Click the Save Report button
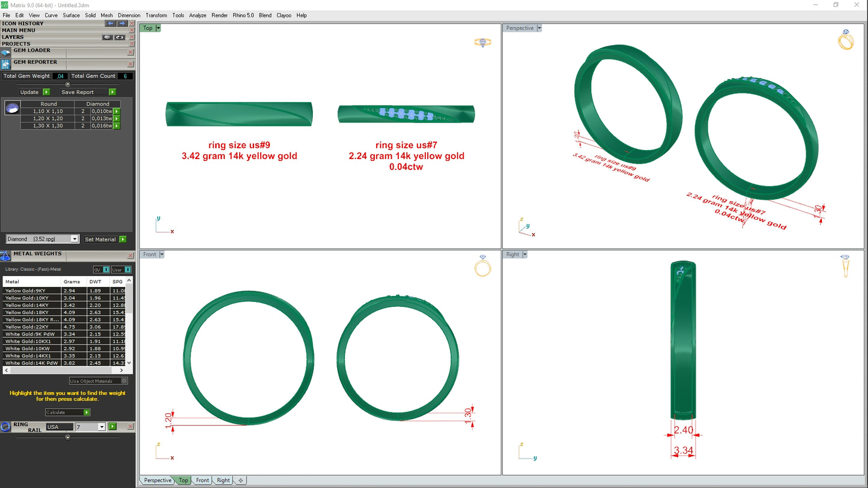 point(88,92)
